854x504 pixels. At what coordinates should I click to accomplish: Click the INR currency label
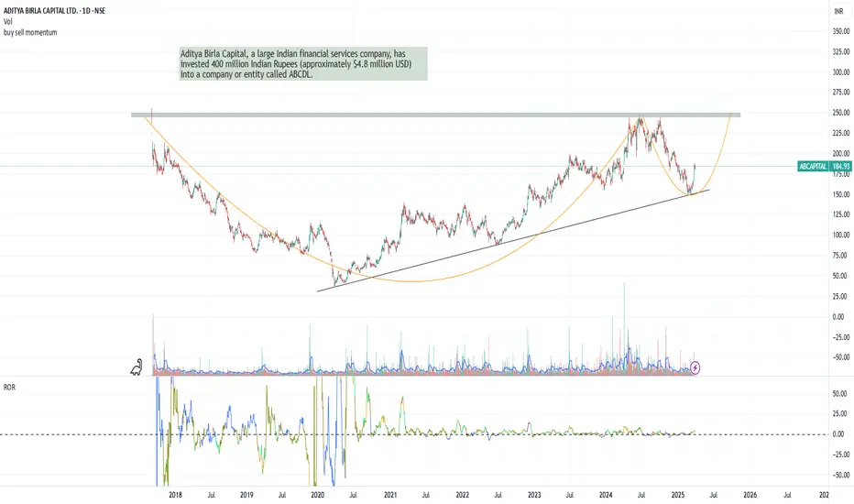click(838, 11)
